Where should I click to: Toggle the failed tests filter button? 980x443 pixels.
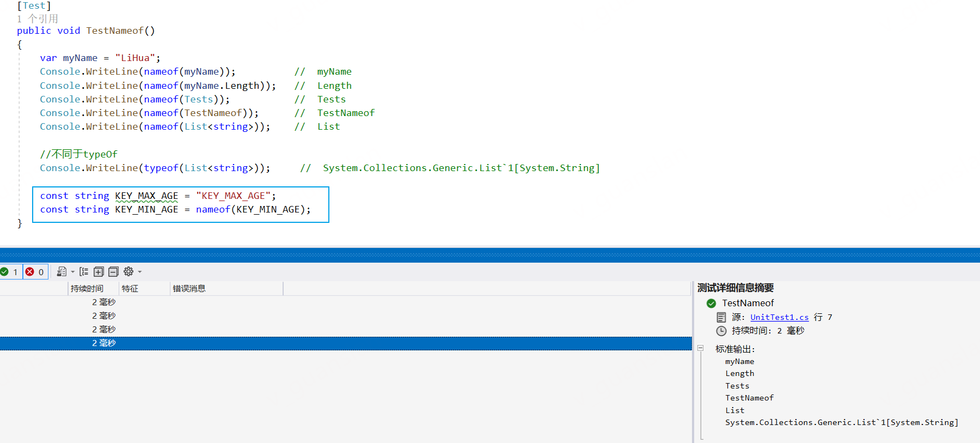(x=35, y=272)
